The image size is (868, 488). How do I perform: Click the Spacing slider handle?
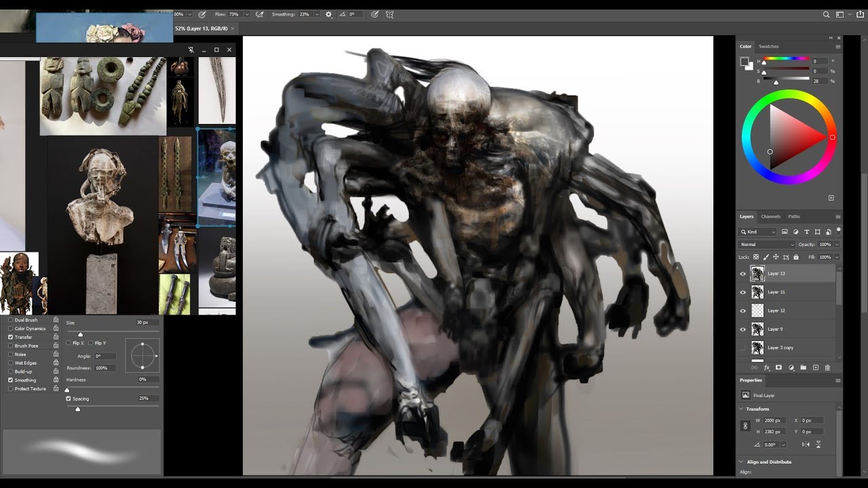[77, 409]
